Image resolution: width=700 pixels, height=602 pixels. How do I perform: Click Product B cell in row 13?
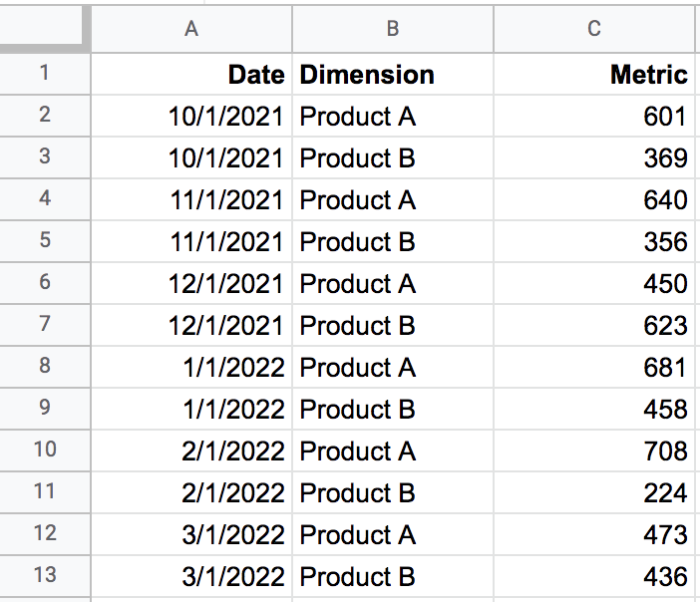click(392, 577)
